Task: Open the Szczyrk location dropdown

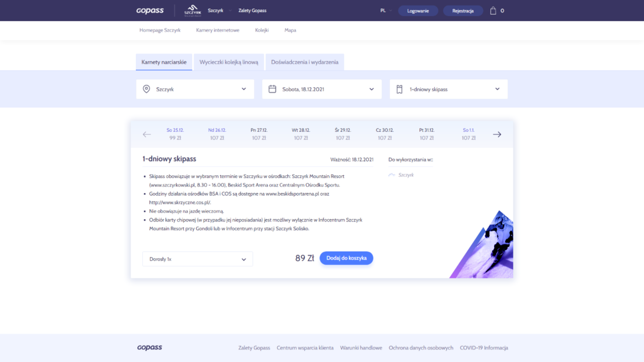Action: (x=195, y=89)
